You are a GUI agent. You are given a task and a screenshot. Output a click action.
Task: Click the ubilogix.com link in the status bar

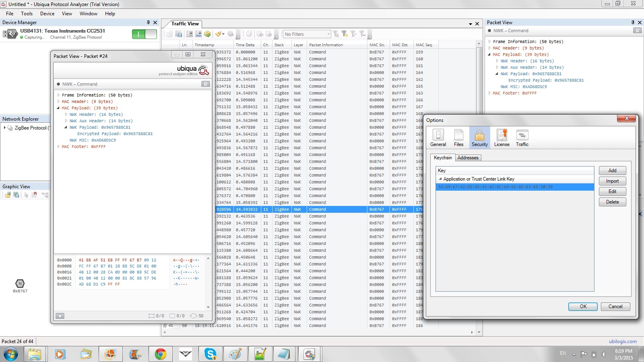pos(623,341)
